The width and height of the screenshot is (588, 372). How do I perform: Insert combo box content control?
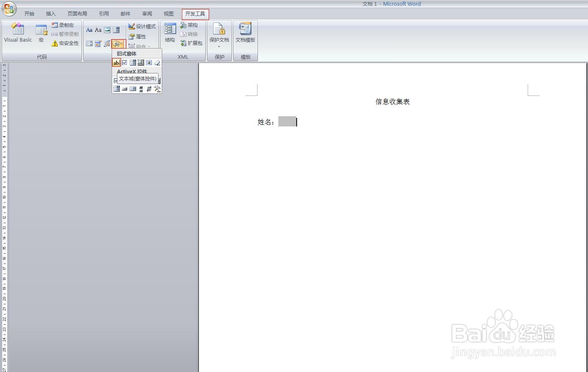pyautogui.click(x=116, y=30)
